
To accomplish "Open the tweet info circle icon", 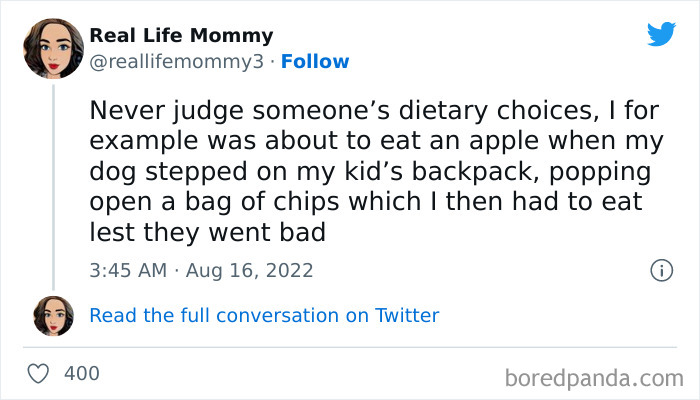I will coord(660,270).
